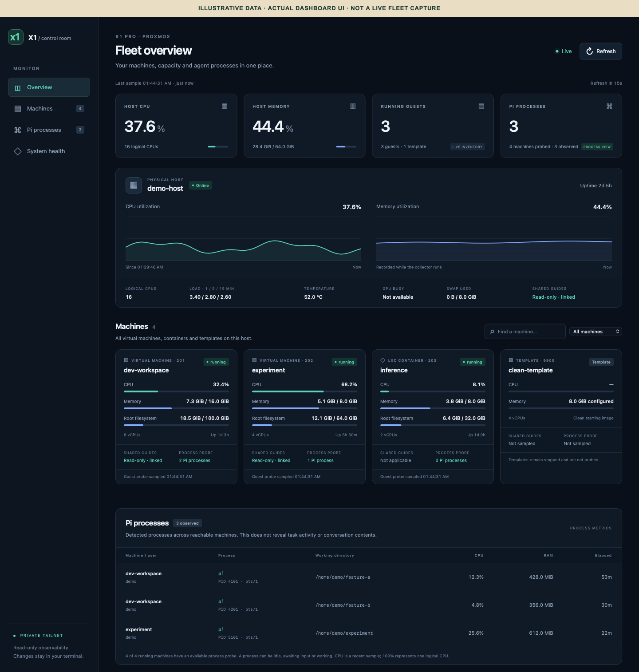Click the Machines list icon in sidebar
This screenshot has height=672, width=639.
click(18, 109)
